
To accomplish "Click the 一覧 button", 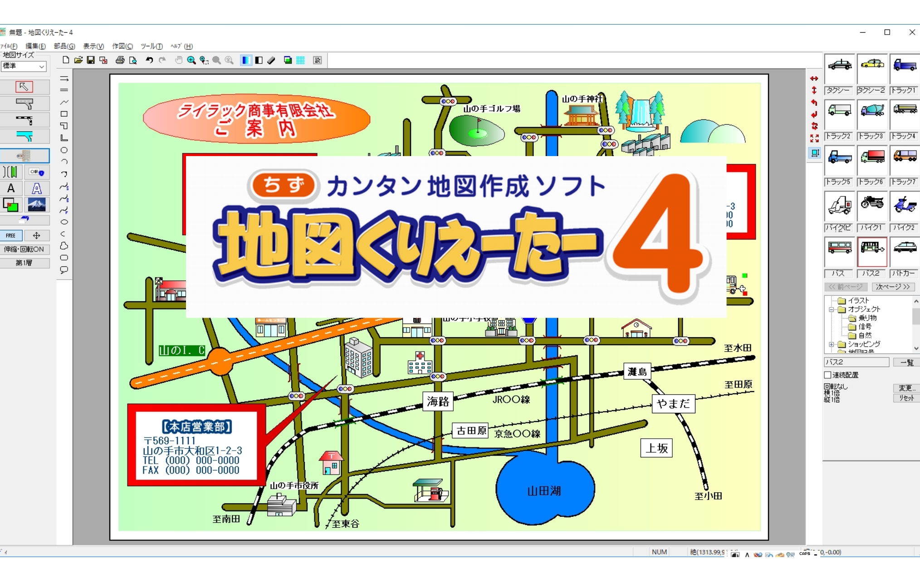I will [x=906, y=362].
